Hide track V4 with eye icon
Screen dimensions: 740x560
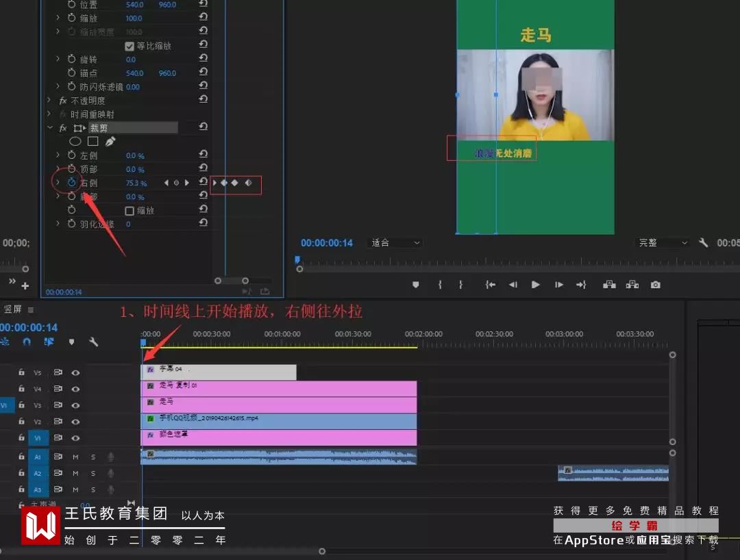coord(75,389)
